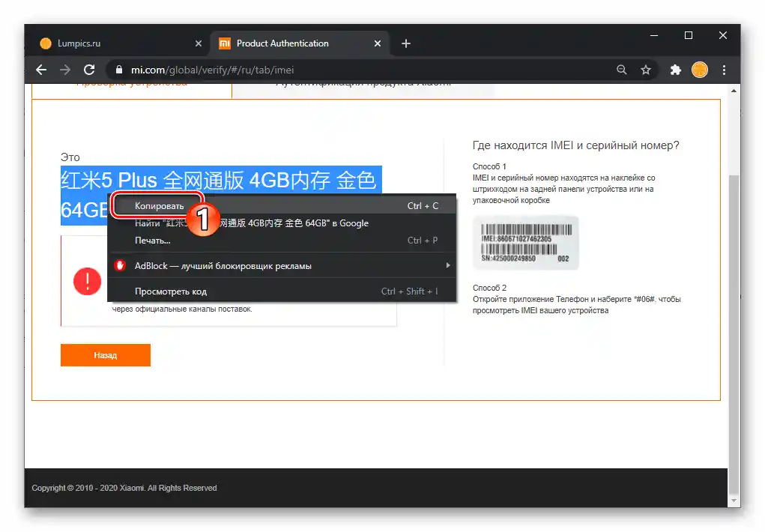This screenshot has height=532, width=765.
Task: Click the orange Назад button
Action: [x=106, y=355]
